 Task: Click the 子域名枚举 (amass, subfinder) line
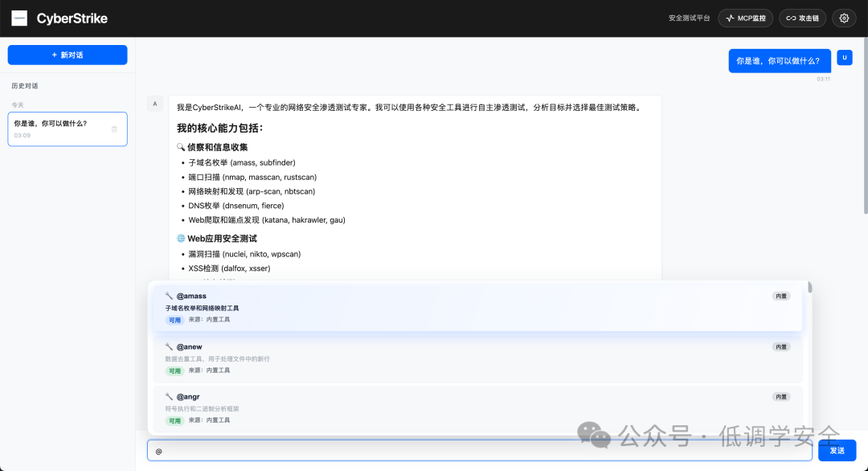point(242,162)
